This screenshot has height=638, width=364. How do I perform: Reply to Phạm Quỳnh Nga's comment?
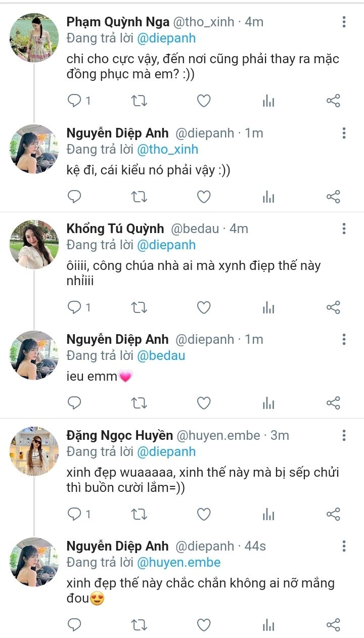75,101
